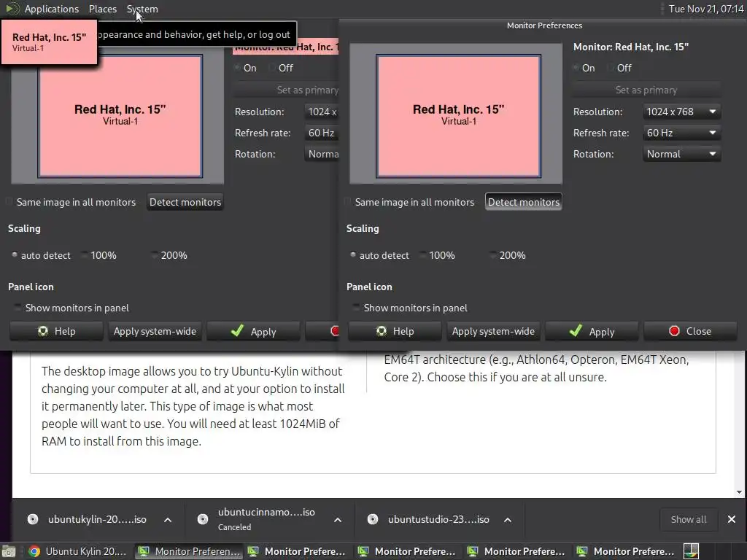Click Set as primary in background window
Screen dimensions: 747x560
[x=286, y=90]
